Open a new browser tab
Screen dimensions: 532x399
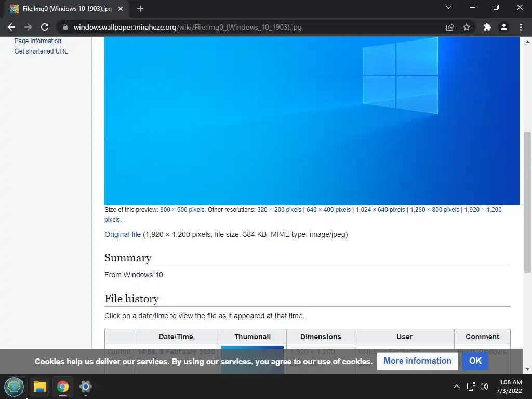pyautogui.click(x=140, y=9)
